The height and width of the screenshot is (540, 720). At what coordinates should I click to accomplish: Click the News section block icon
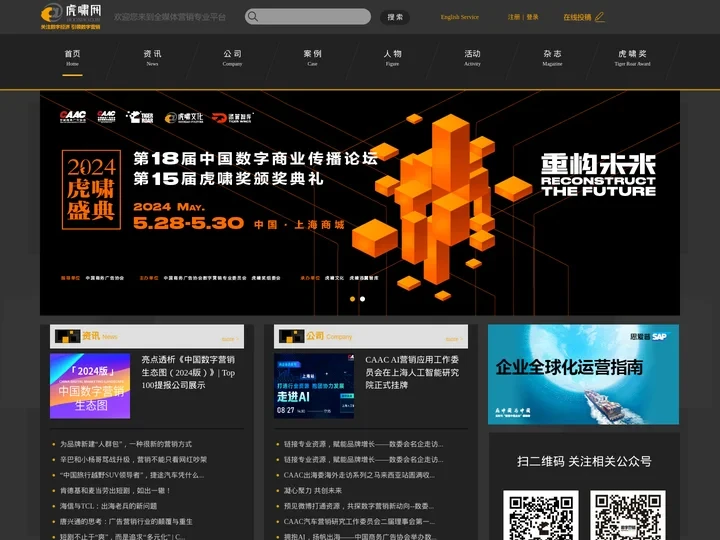(68, 336)
